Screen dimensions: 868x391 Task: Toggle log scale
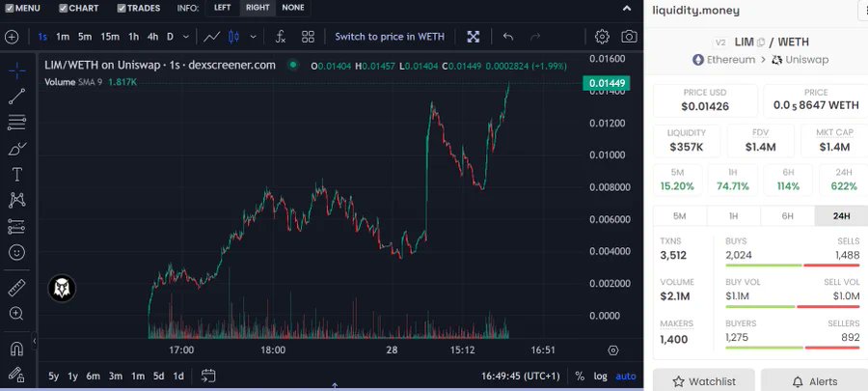click(x=601, y=377)
